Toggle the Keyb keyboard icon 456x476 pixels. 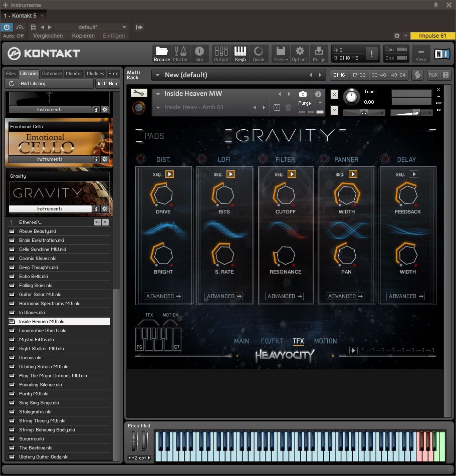(x=240, y=54)
